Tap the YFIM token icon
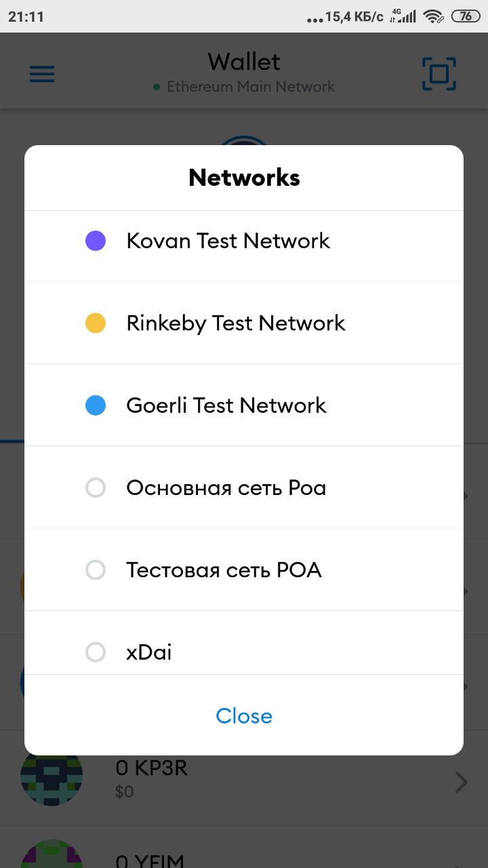 (52, 854)
